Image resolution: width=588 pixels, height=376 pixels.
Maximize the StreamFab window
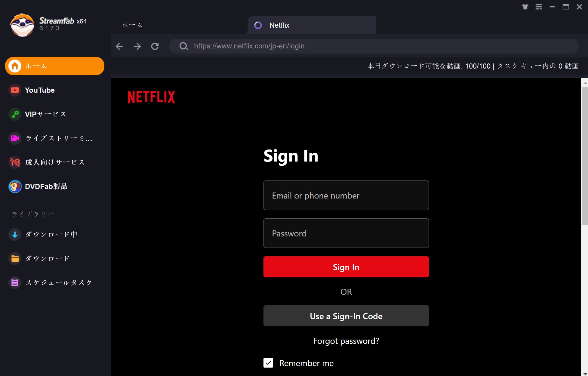566,7
